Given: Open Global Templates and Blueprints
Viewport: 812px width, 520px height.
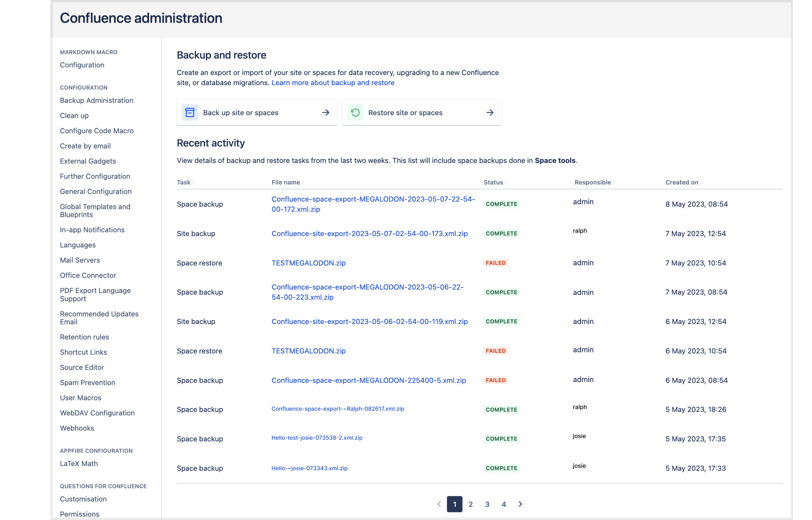Looking at the screenshot, I should point(95,211).
